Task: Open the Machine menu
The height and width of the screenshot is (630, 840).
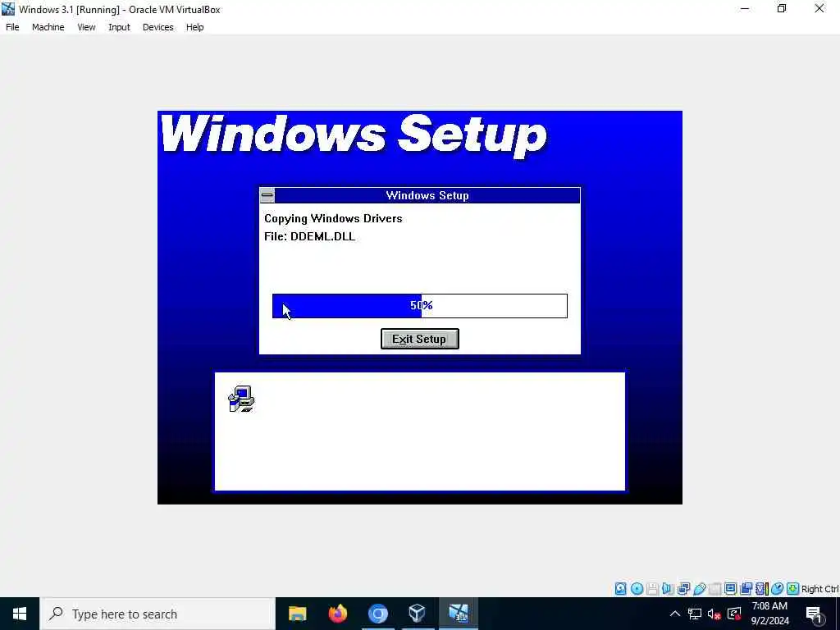Action: pos(48,27)
